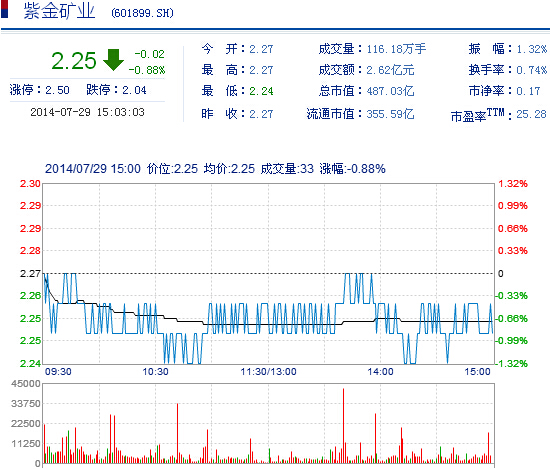Viewport: 550px width, 469px height.
Task: Click the timestamp 2014-07-29 15:03:03
Action: [x=87, y=112]
